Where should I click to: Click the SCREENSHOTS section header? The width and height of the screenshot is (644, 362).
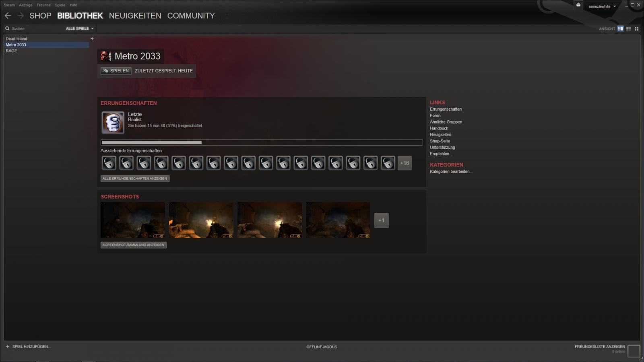(120, 197)
